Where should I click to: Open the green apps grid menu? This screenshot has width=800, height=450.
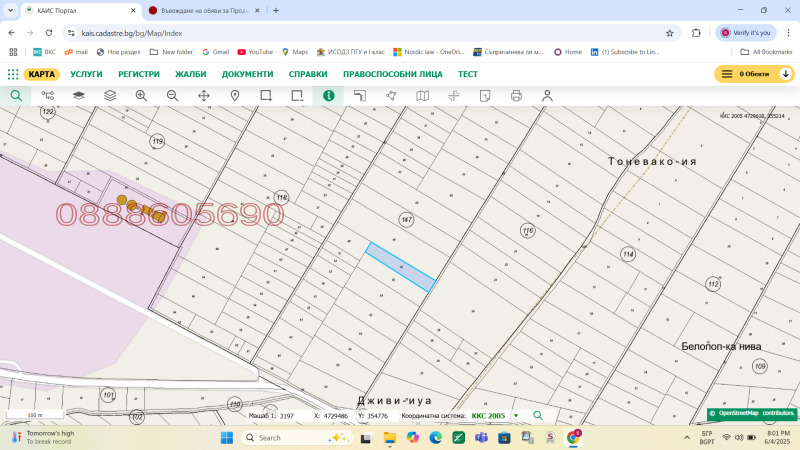coord(13,74)
